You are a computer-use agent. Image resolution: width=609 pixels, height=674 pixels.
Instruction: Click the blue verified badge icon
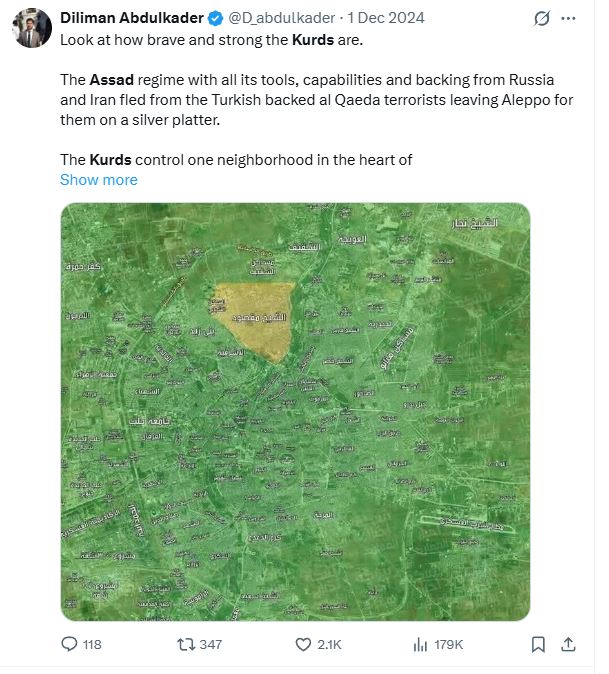(215, 18)
